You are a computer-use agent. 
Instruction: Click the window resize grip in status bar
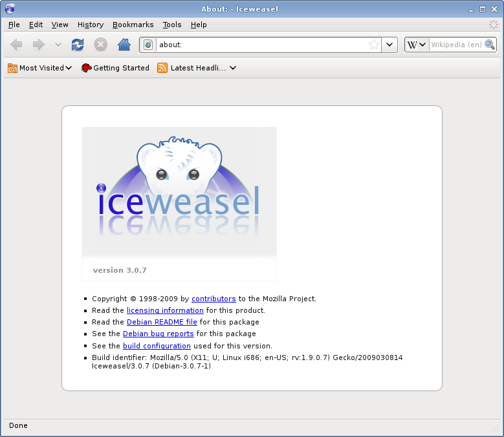click(x=495, y=428)
